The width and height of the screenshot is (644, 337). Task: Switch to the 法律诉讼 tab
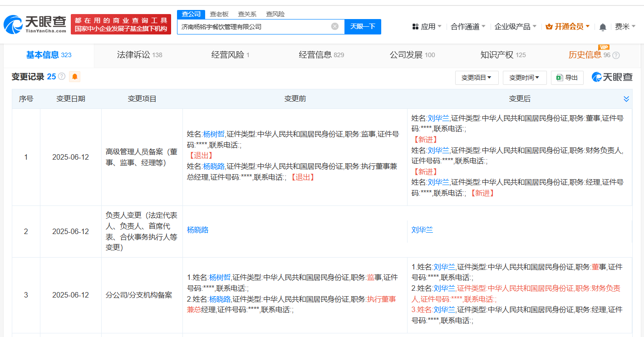(139, 55)
